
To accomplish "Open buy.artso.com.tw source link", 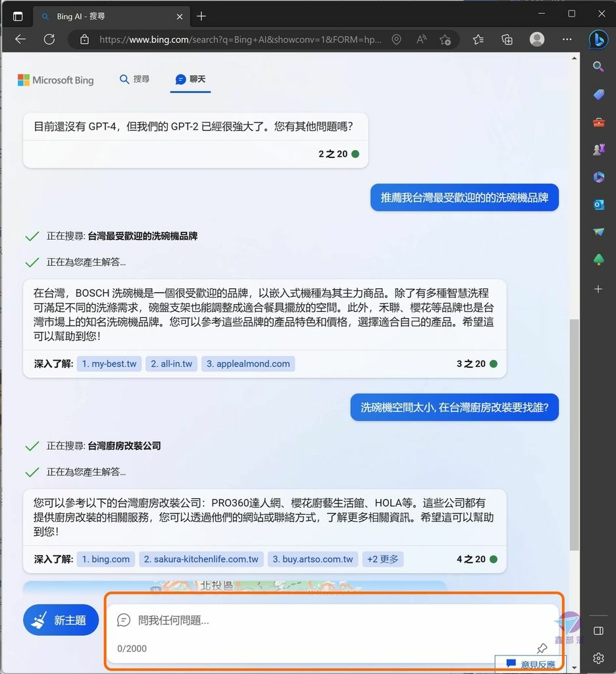I will [313, 559].
